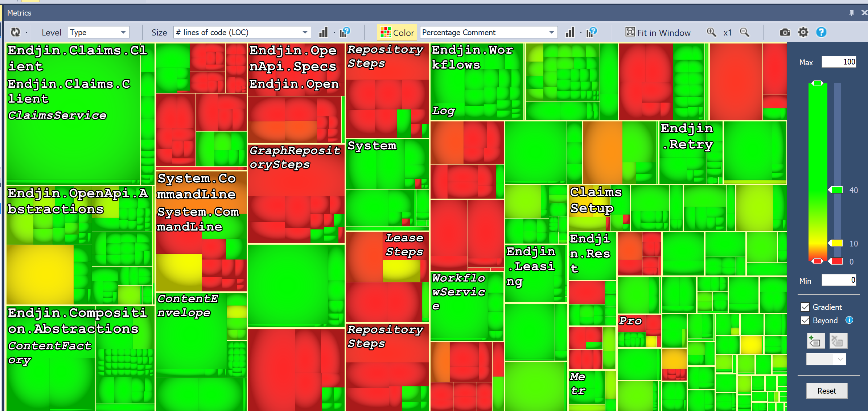Click the settings gear icon in toolbar

[803, 32]
